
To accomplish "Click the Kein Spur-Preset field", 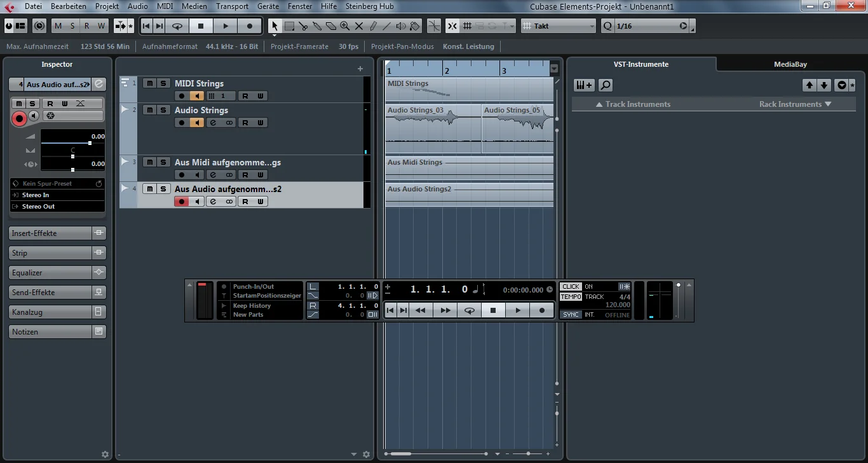I will (58, 184).
